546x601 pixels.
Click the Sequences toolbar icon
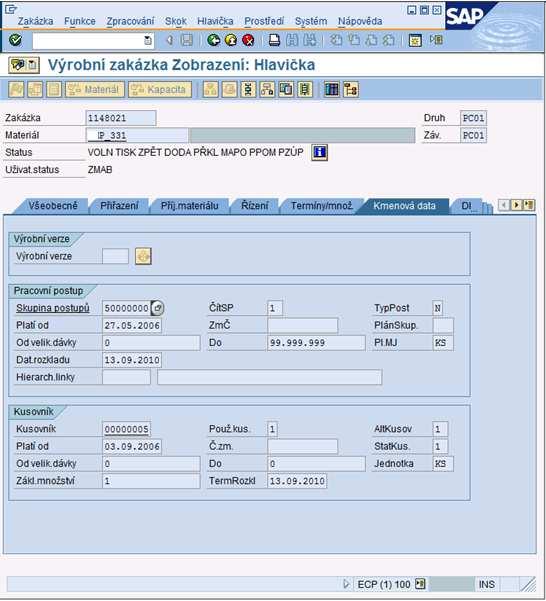(305, 89)
